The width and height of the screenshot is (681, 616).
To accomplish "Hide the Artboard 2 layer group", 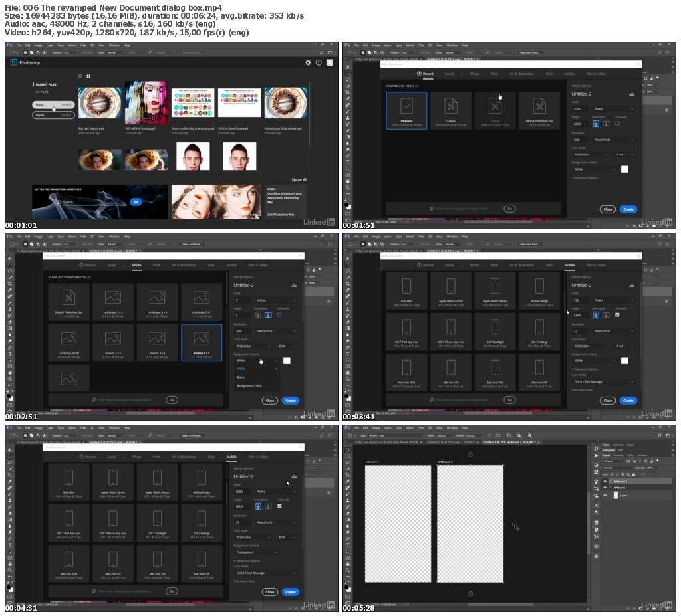I will (x=605, y=482).
